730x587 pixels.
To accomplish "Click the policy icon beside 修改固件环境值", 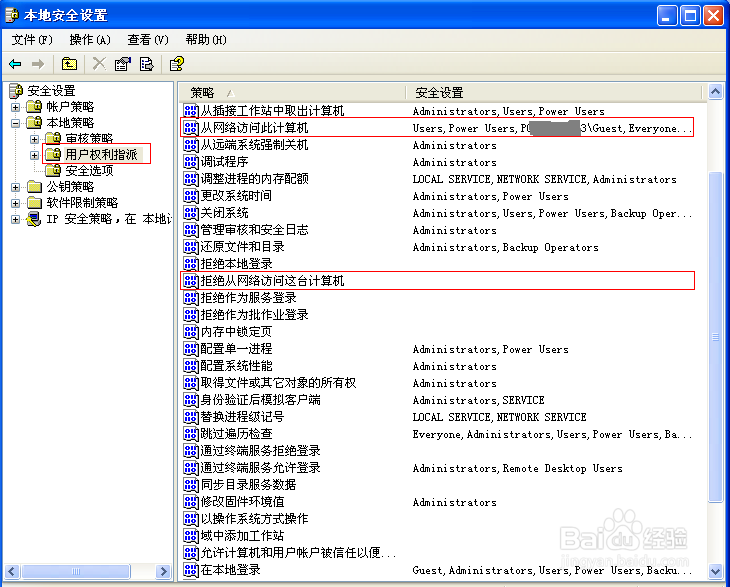I will (191, 502).
